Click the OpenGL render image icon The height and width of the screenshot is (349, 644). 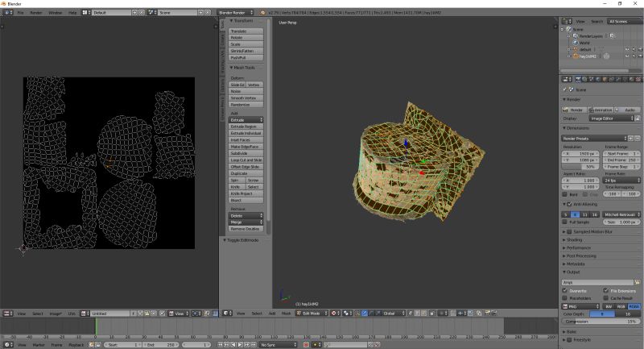487,314
